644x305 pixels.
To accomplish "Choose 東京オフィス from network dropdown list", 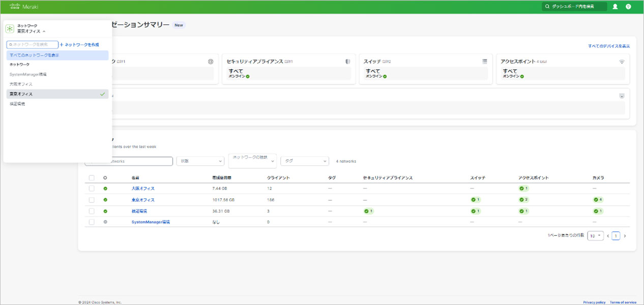I will click(x=57, y=94).
